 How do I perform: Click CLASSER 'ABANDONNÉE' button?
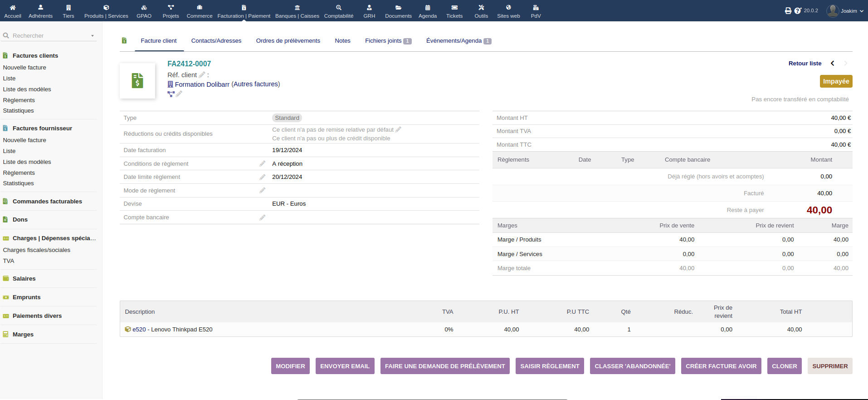(633, 366)
